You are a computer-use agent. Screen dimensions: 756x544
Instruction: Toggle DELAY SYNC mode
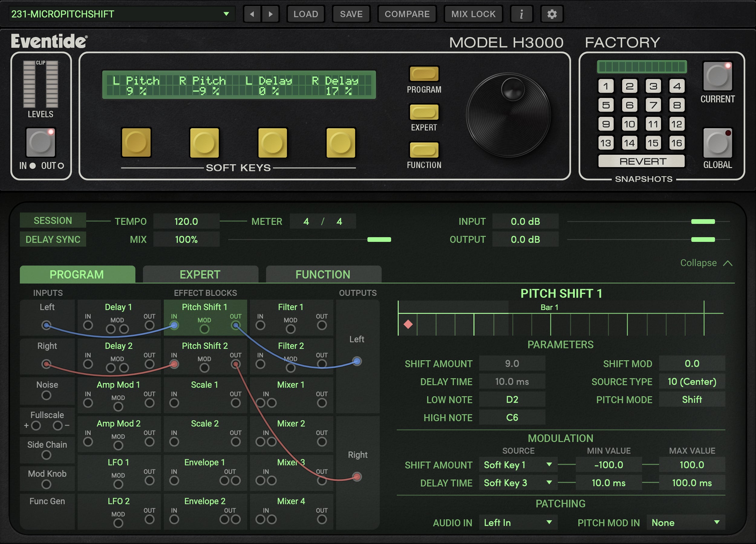click(x=53, y=239)
